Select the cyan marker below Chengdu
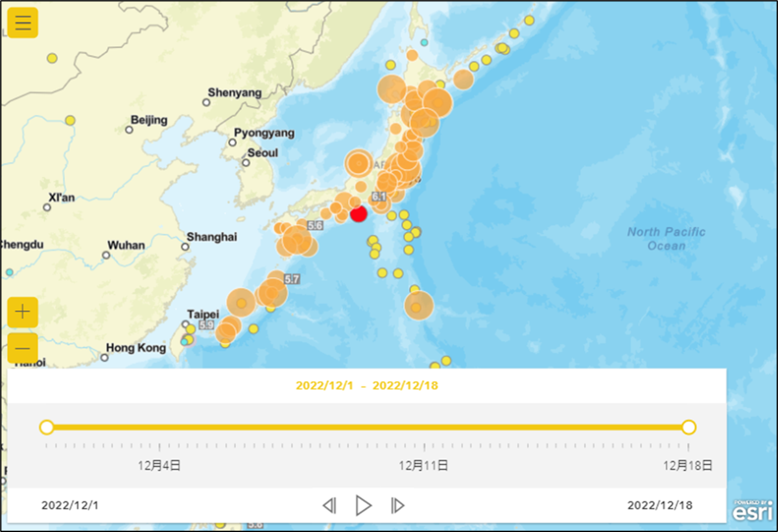The width and height of the screenshot is (778, 532). [x=9, y=272]
